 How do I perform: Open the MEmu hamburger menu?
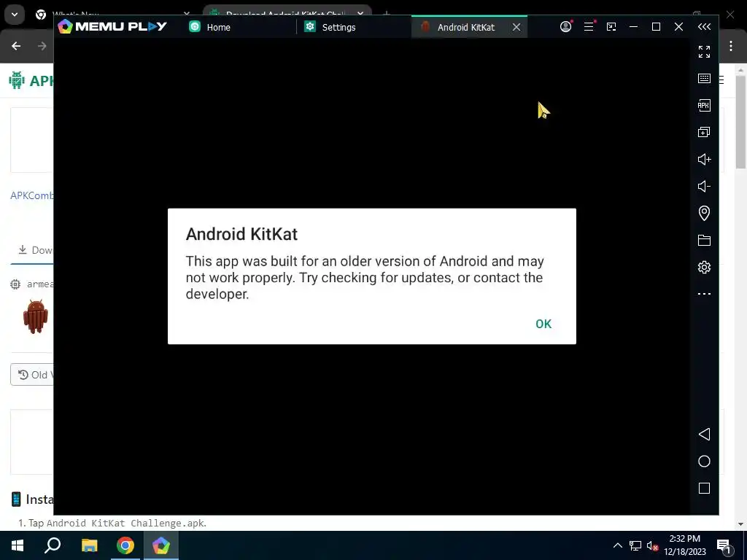point(589,27)
